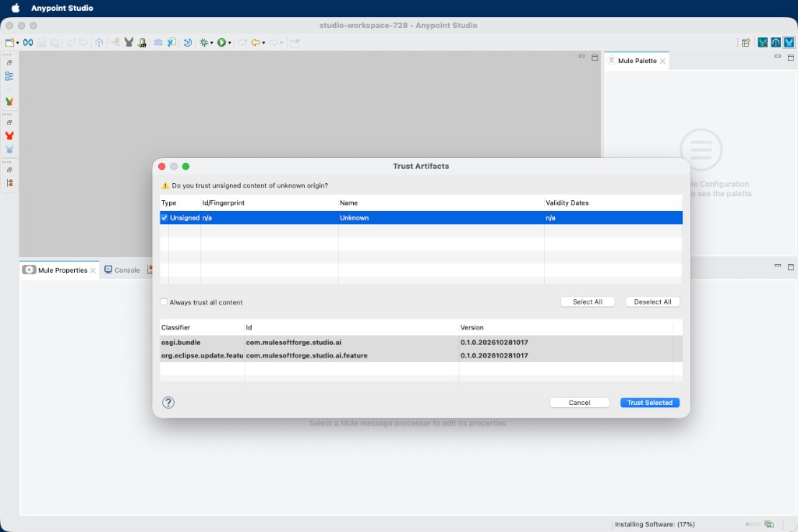Click the Deselect All button
Viewport: 798px width, 532px height.
(652, 301)
